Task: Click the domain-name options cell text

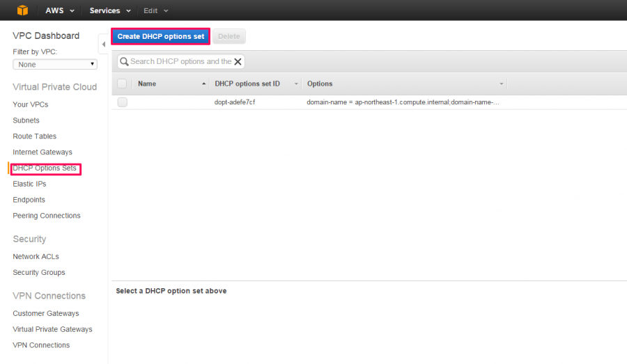Action: (403, 102)
